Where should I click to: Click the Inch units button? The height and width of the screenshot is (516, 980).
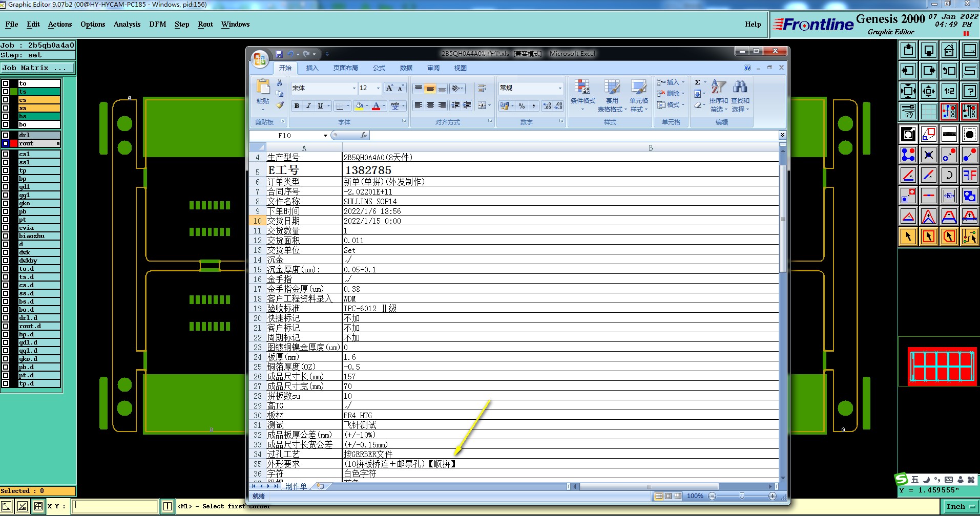coord(960,506)
